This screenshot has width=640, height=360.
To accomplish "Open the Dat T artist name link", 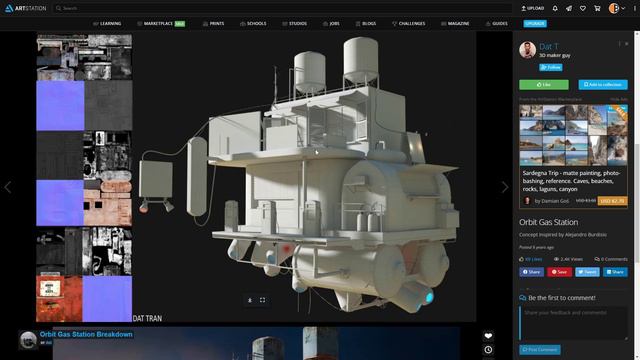I will coord(549,47).
